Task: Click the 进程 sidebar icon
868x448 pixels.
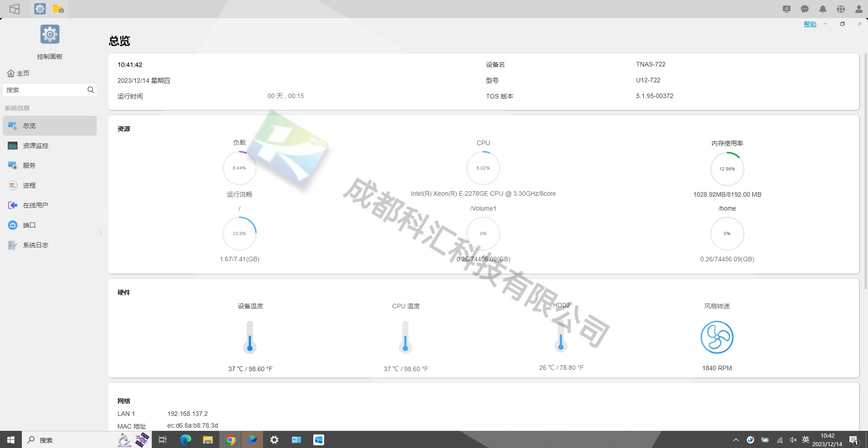Action: pyautogui.click(x=13, y=185)
